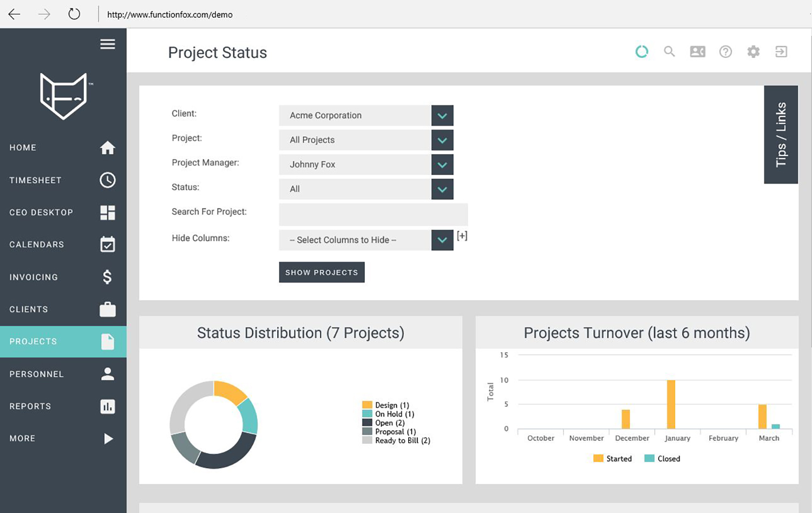Open the settings gear icon
This screenshot has height=513, width=812.
pos(753,51)
